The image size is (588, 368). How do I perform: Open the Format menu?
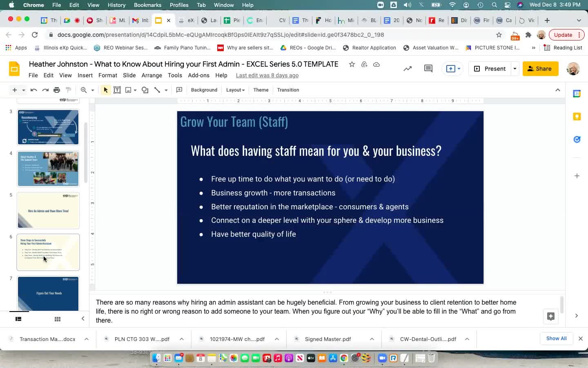[108, 75]
